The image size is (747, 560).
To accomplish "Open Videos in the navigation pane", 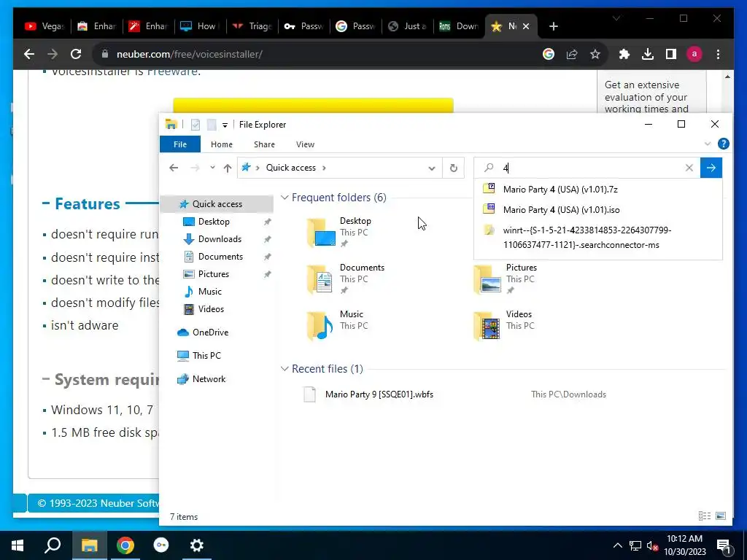I will 211,309.
